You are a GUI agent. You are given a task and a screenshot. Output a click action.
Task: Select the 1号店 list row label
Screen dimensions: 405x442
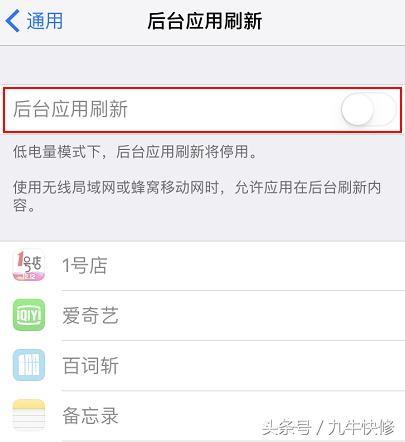pyautogui.click(x=85, y=266)
